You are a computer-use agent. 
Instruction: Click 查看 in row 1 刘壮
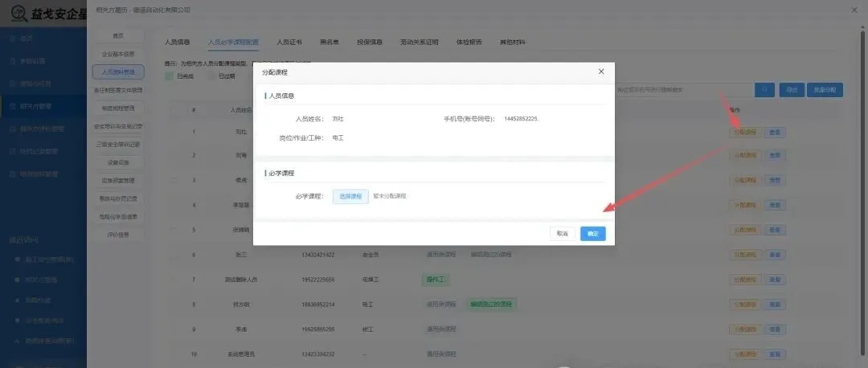[775, 133]
